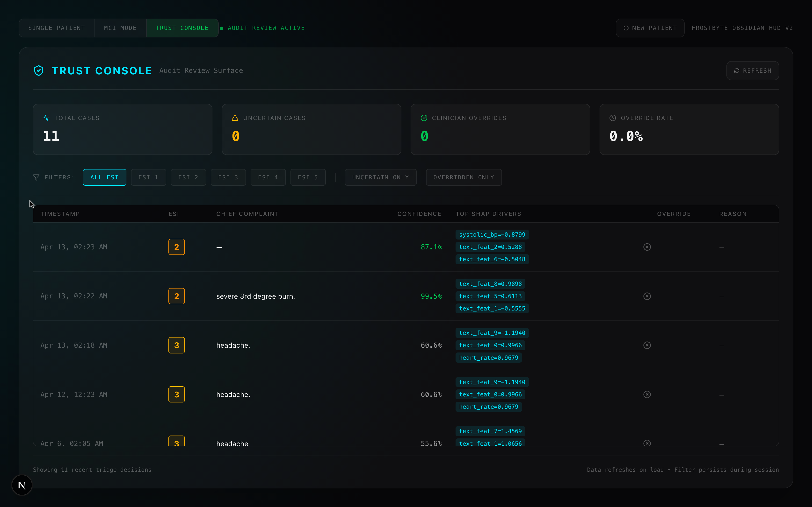
Task: Click the Confidence column header
Action: pos(419,214)
